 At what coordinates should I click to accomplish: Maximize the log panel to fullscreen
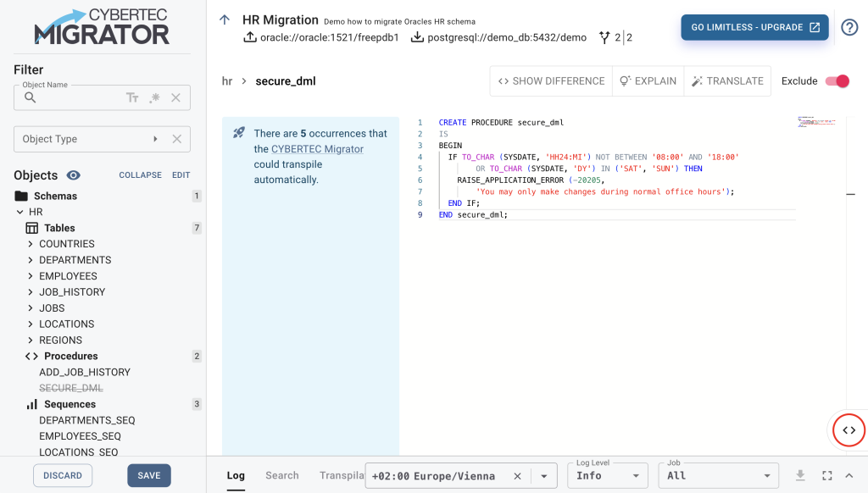click(x=827, y=475)
